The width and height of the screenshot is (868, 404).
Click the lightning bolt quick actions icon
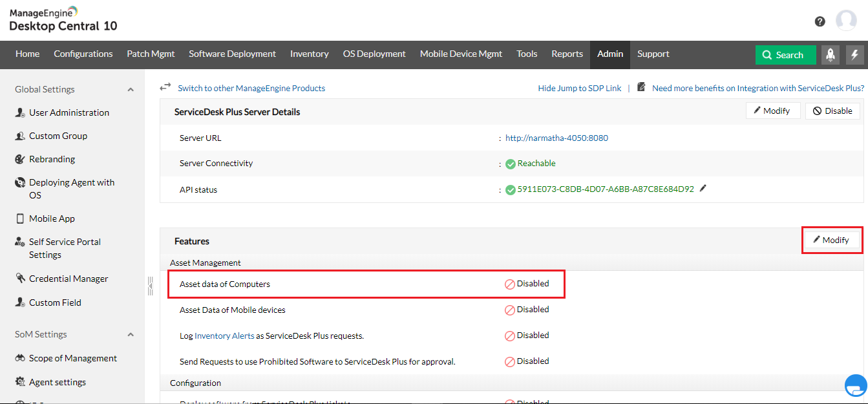click(855, 55)
